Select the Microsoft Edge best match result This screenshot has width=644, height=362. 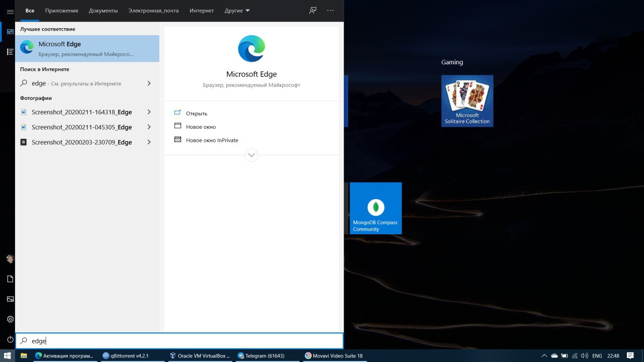87,48
